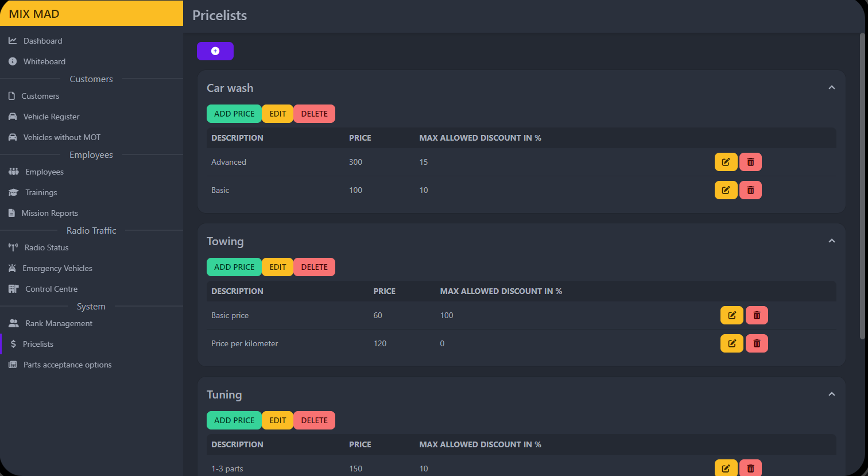Click edit icon for Advanced car wash row
Screen dimensions: 868x476
[726, 162]
